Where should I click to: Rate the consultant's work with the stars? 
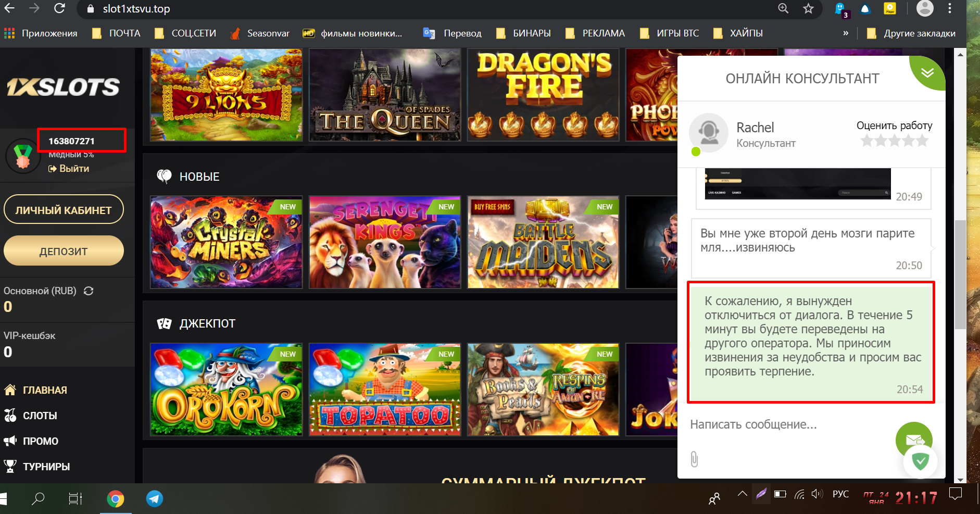pyautogui.click(x=894, y=141)
